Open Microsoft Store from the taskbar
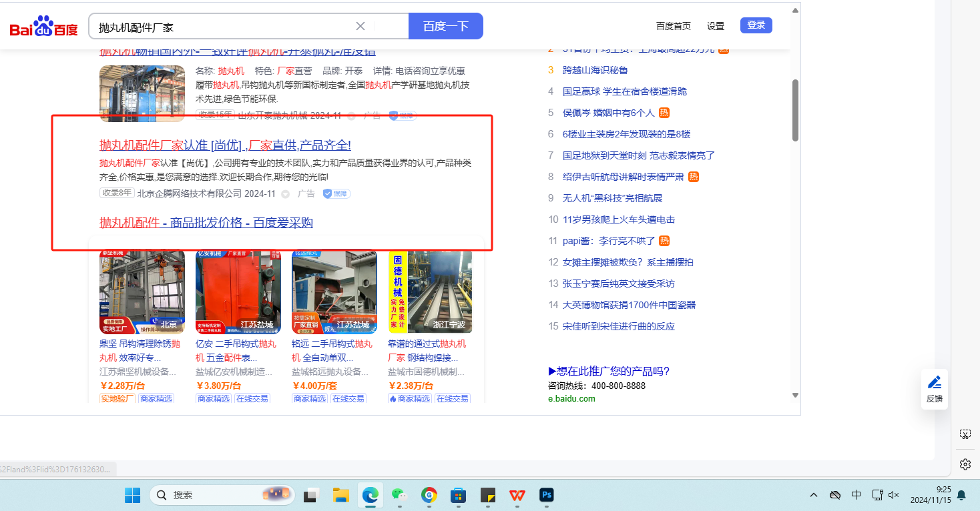This screenshot has width=980, height=511. click(458, 495)
